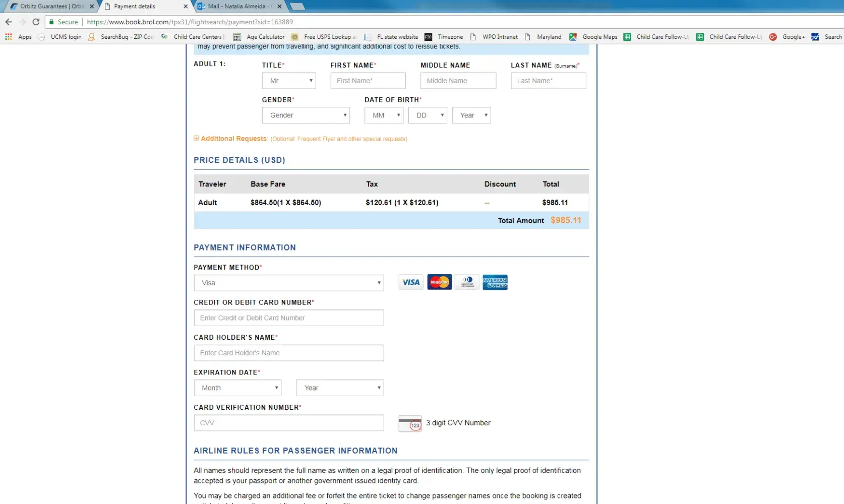This screenshot has width=844, height=504.
Task: Open the Google Maps bookmark
Action: [593, 37]
